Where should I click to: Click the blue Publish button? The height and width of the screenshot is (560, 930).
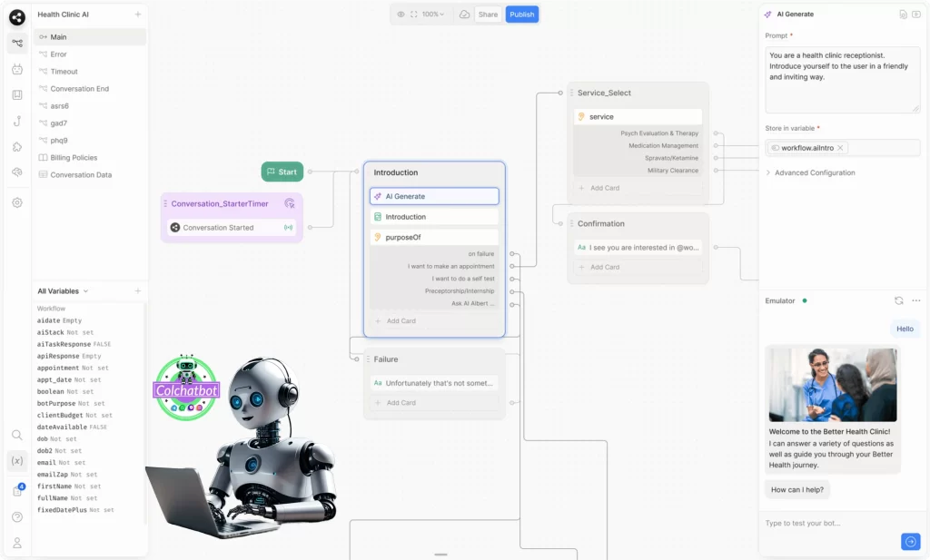tap(521, 15)
